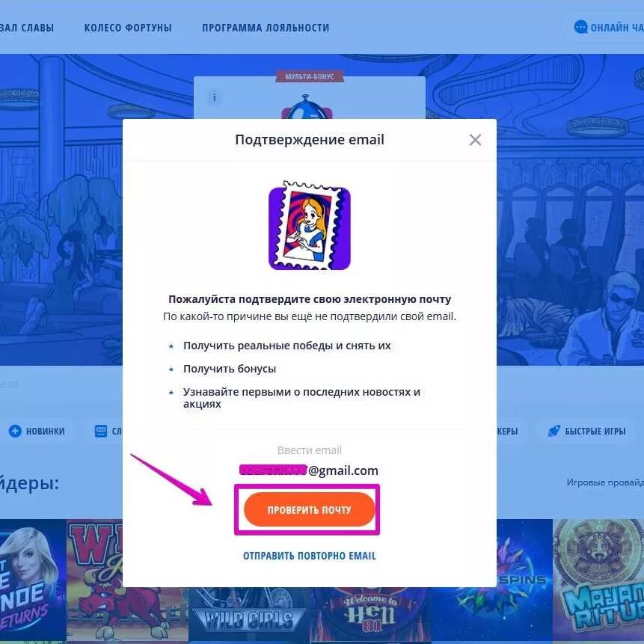The width and height of the screenshot is (644, 644).
Task: Click the МУЛЬТИ-БОНУС ribbon label
Action: pyautogui.click(x=309, y=76)
